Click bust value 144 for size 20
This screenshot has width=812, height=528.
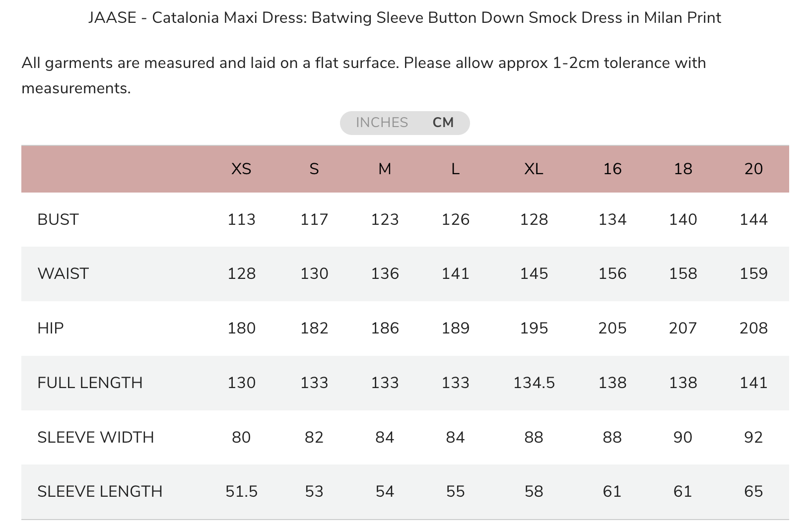[753, 219]
